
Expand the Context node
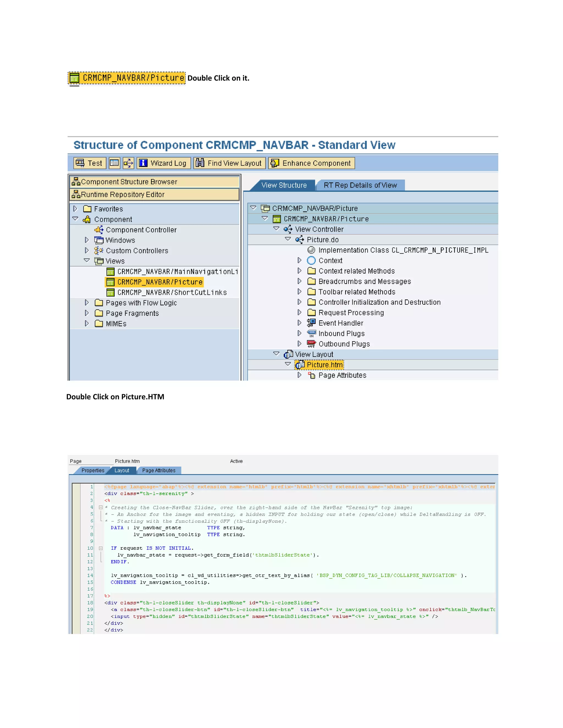click(300, 260)
